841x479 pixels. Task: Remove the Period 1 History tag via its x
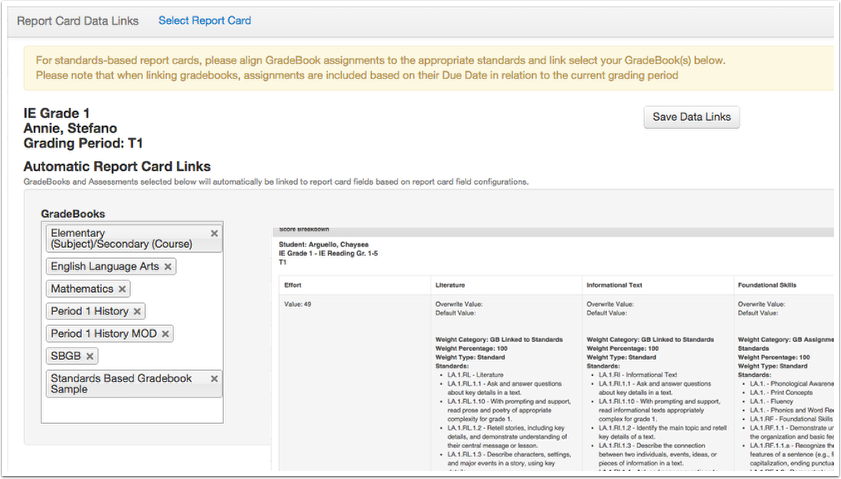tap(137, 312)
